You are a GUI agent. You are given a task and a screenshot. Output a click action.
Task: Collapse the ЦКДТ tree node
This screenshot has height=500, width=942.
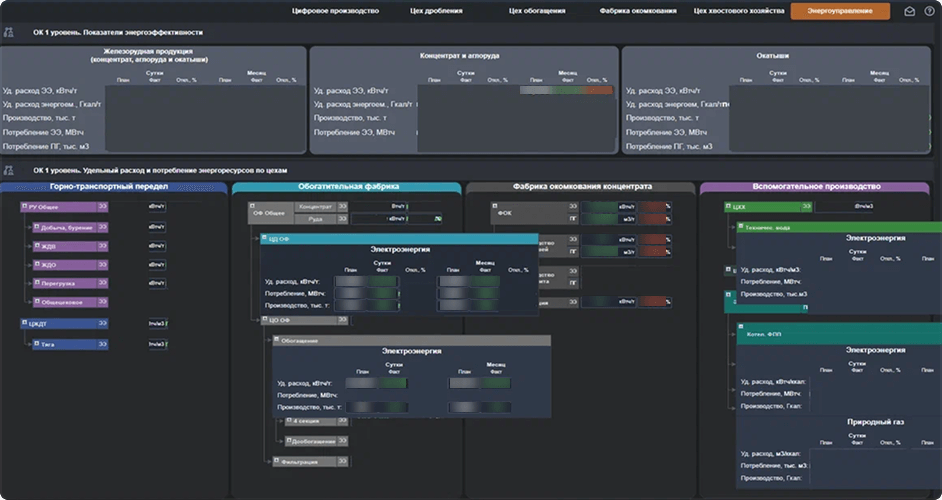25,323
